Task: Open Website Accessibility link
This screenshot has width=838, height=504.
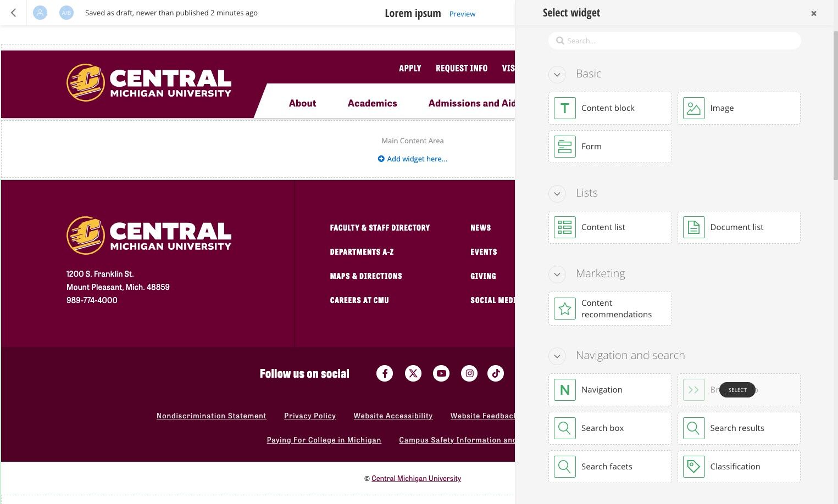Action: pyautogui.click(x=393, y=416)
